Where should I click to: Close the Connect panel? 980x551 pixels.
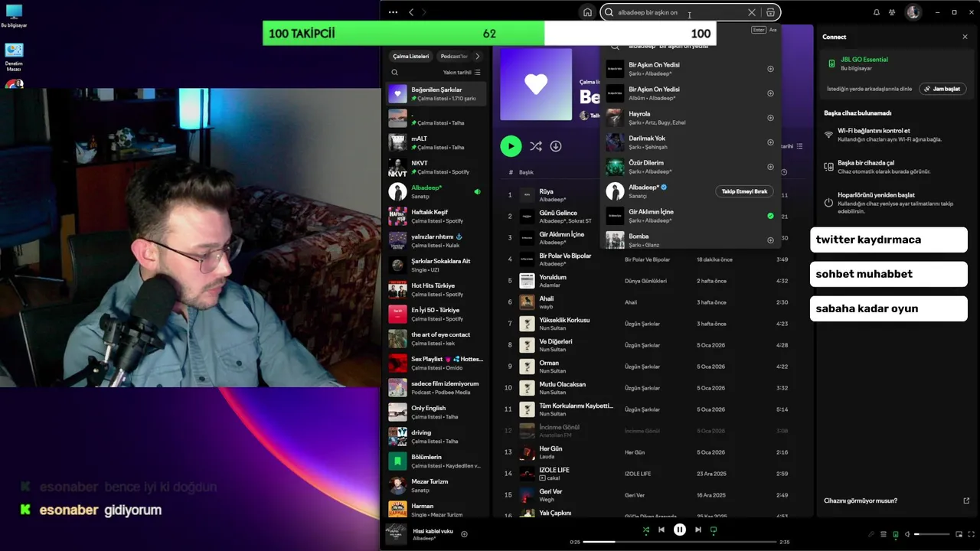coord(965,37)
